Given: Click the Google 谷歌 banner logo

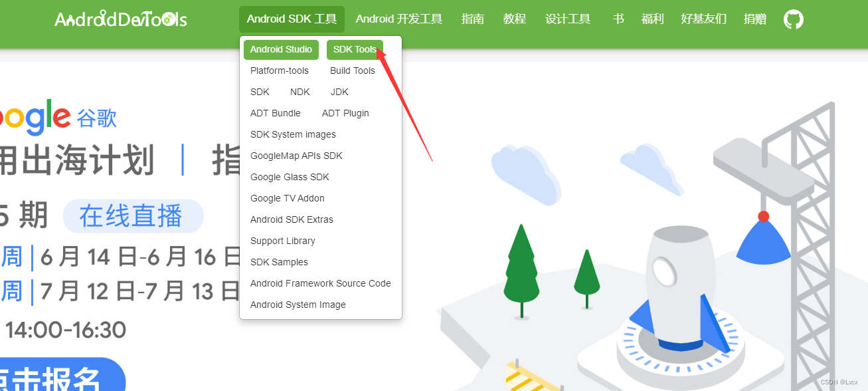Looking at the screenshot, I should (x=58, y=117).
